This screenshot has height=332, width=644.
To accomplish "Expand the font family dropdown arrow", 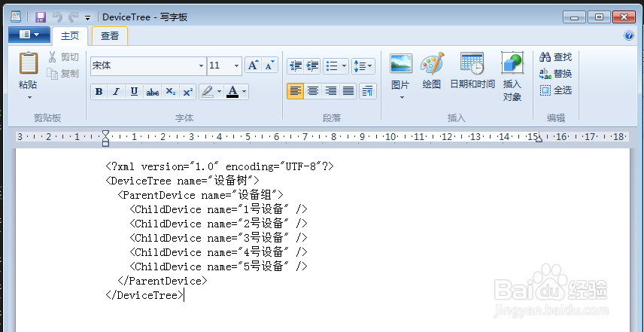I will coord(202,65).
